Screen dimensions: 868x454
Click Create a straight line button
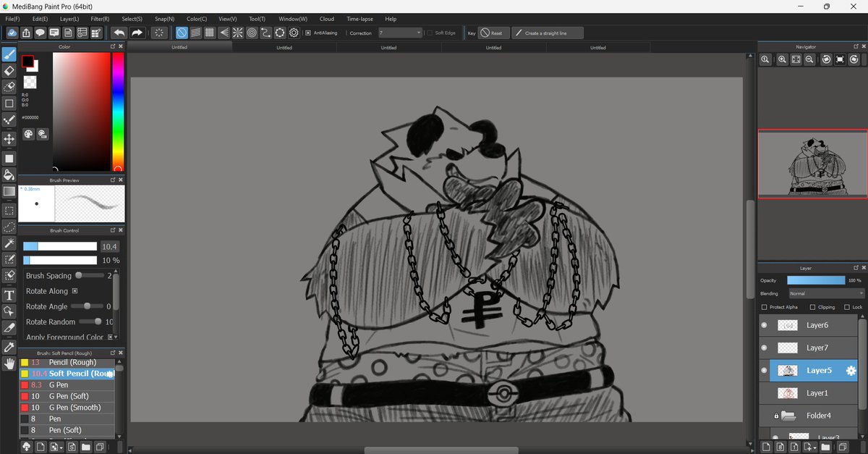(x=547, y=33)
